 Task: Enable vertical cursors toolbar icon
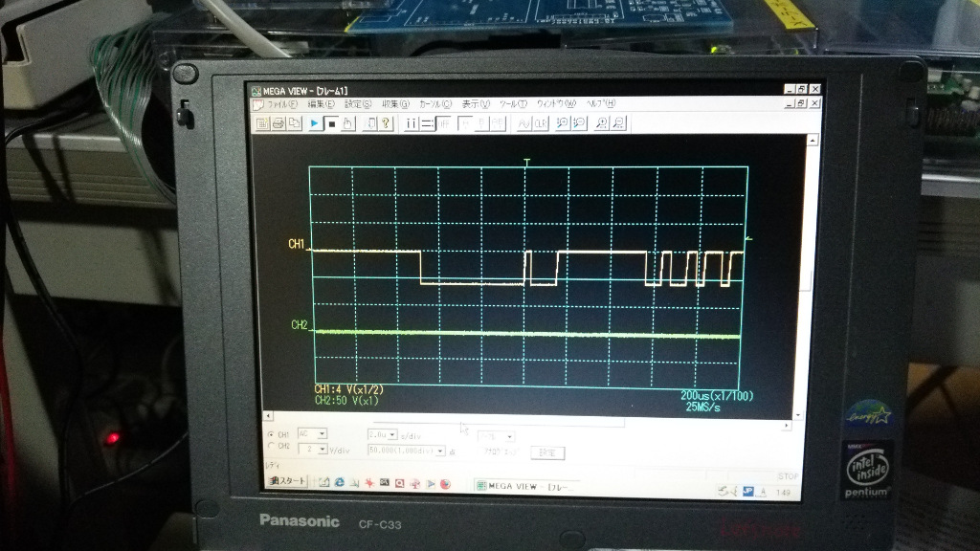click(x=411, y=123)
